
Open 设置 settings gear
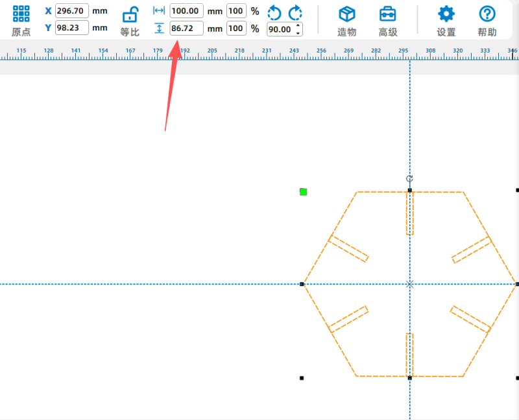(x=446, y=14)
